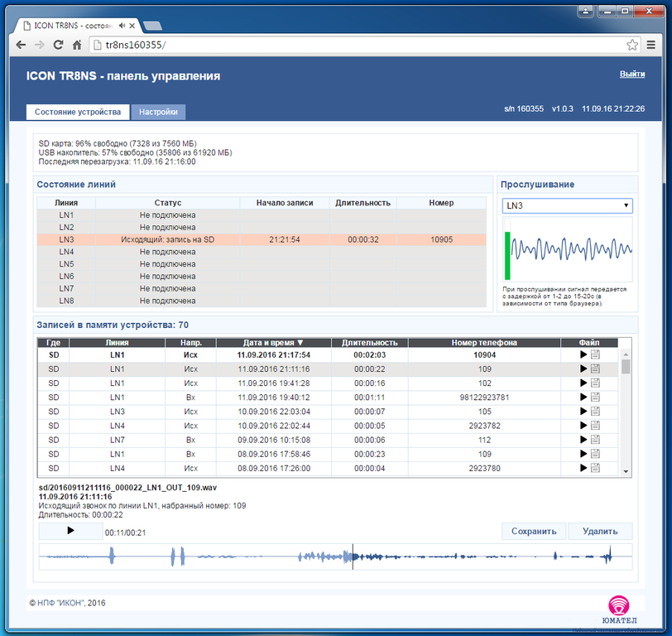Open the browser home page
Screen dimensions: 672x636
(77, 45)
